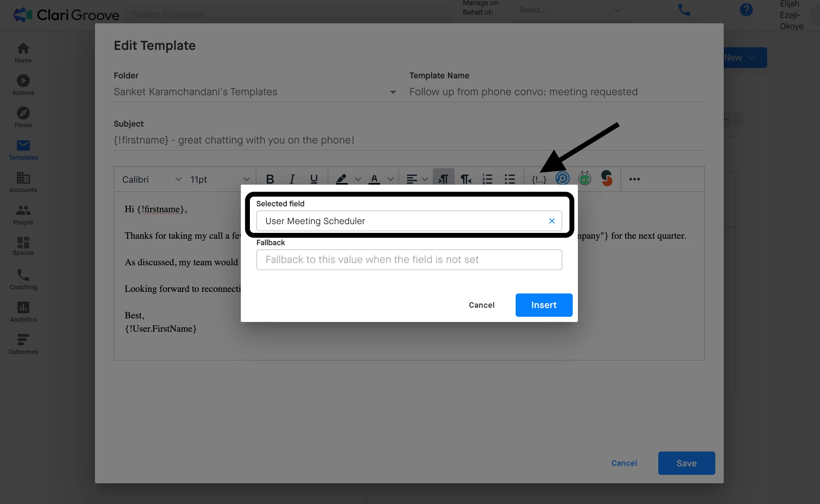Insert a bulleted list

pyautogui.click(x=510, y=179)
